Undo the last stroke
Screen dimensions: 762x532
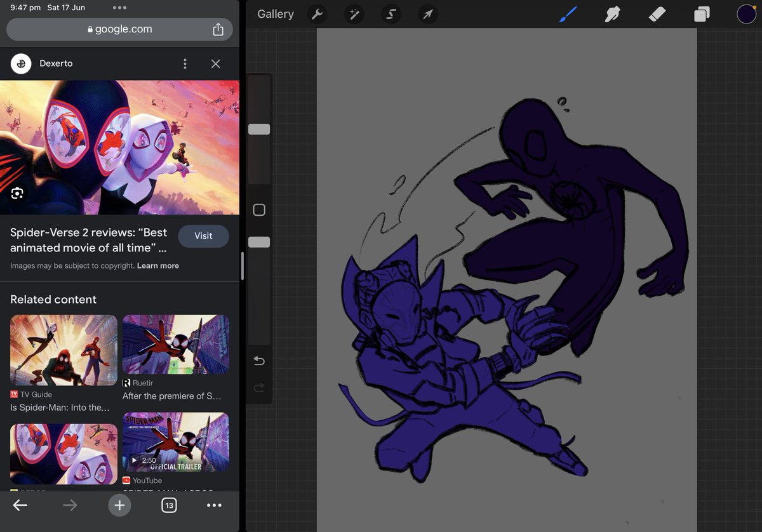click(x=259, y=361)
